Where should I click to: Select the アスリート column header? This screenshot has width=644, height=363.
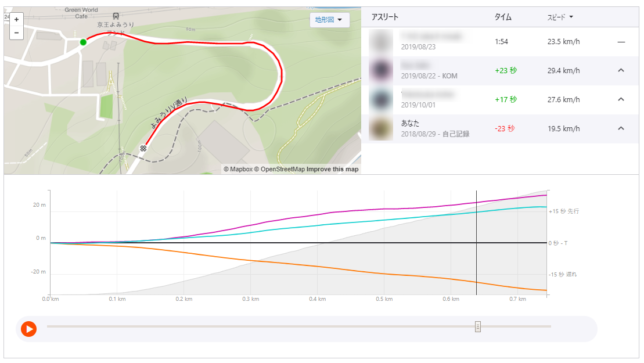pos(385,17)
